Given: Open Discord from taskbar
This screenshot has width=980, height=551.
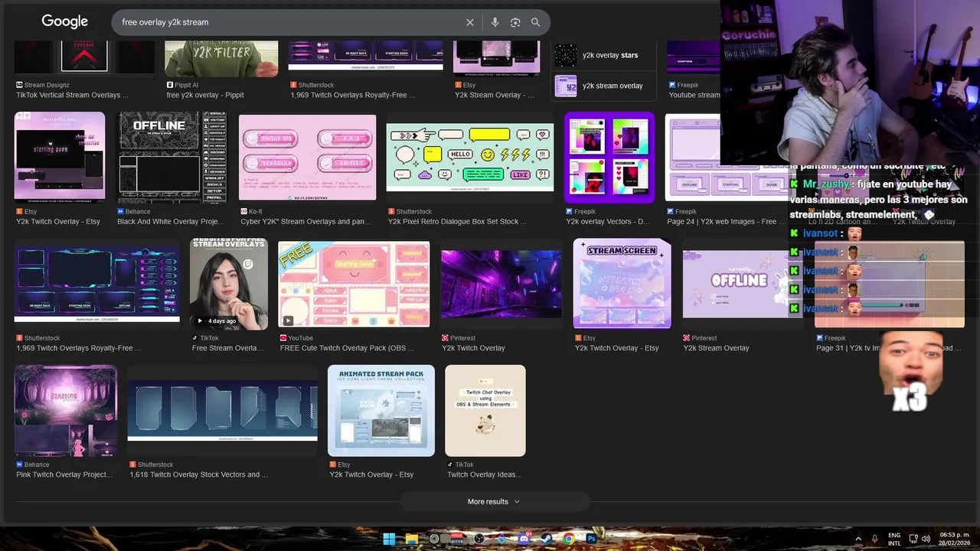Looking at the screenshot, I should (x=524, y=539).
